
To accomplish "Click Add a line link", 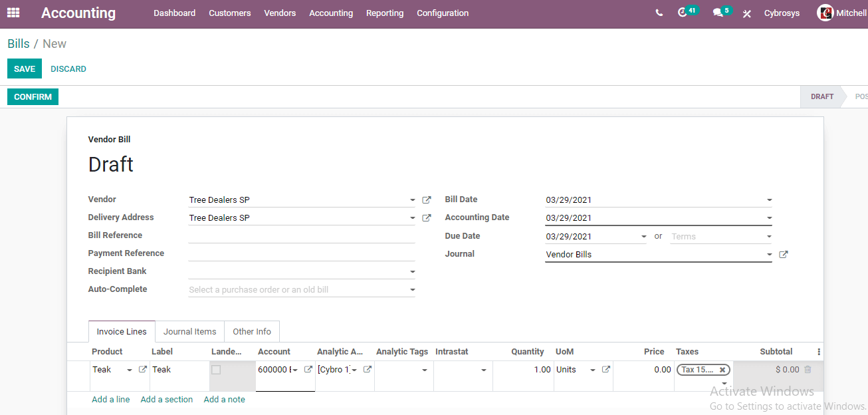I will click(x=111, y=400).
